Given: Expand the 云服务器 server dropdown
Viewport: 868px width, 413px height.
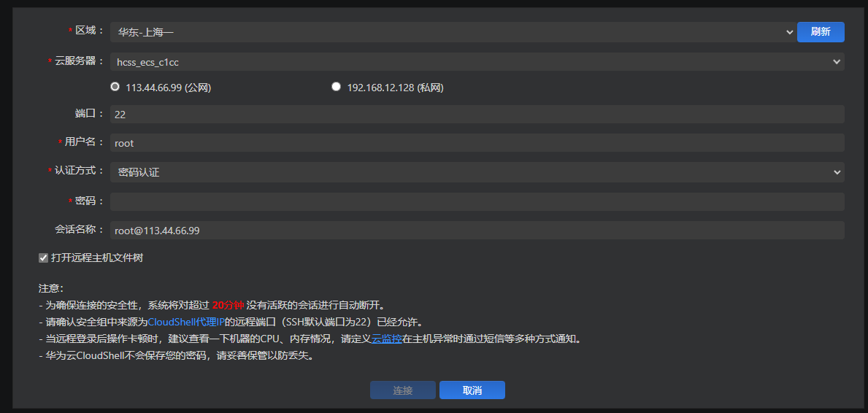Looking at the screenshot, I should (x=477, y=62).
